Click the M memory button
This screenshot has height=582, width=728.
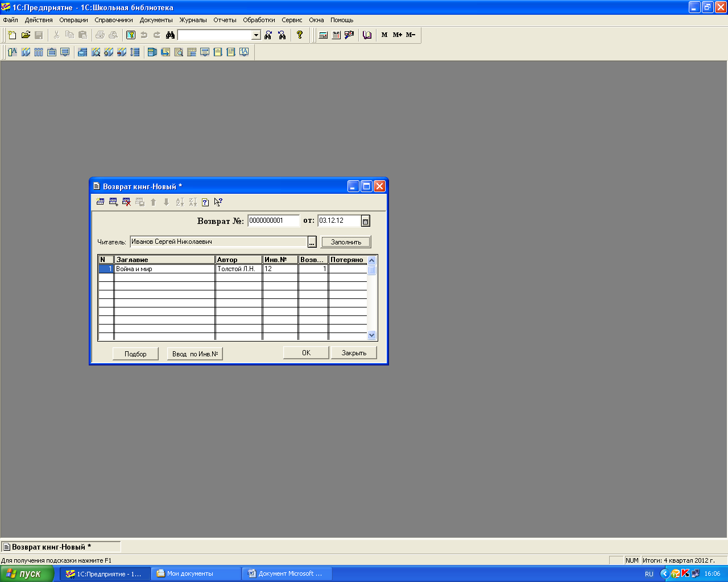(x=384, y=35)
